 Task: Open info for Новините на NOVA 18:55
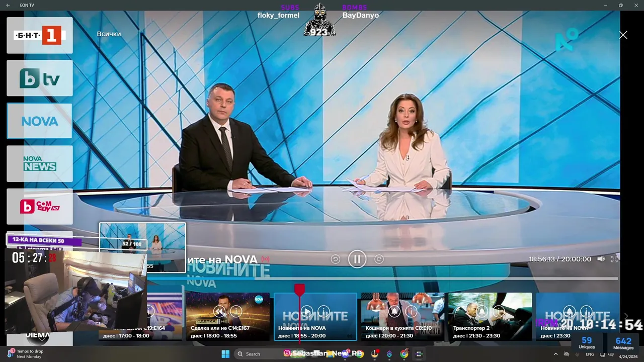(324, 311)
